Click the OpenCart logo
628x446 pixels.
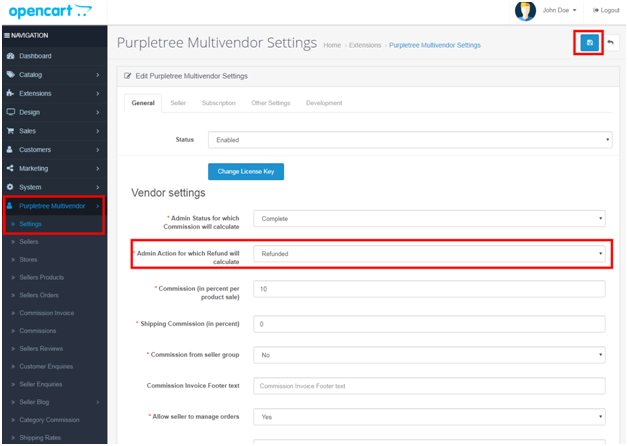click(x=50, y=11)
